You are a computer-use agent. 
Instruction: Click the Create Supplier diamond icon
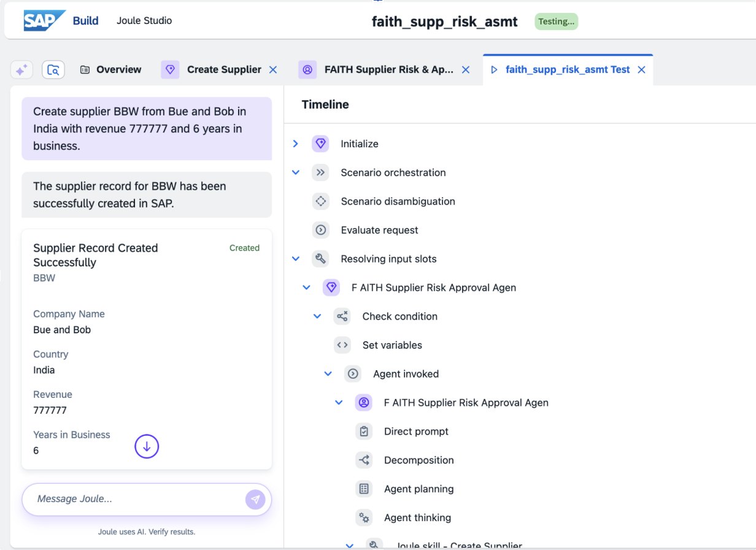tap(170, 69)
